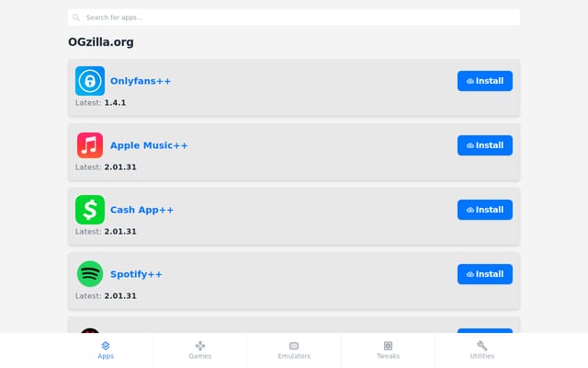The height and width of the screenshot is (368, 588).
Task: Install Spotify++
Action: pos(485,274)
